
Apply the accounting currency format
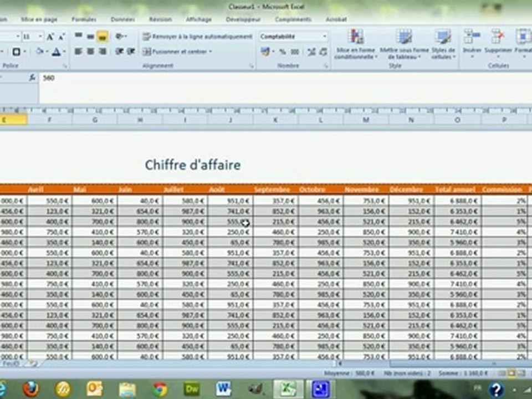coord(265,52)
